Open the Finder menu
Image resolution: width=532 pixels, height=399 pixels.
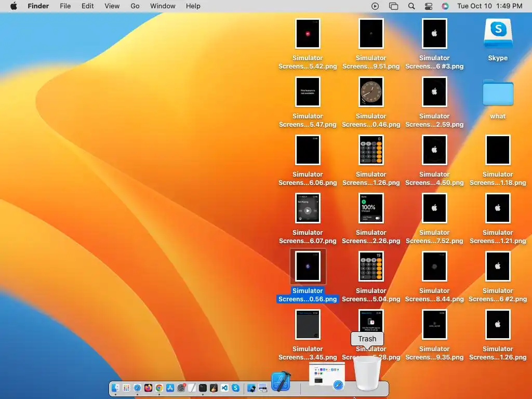pos(38,6)
